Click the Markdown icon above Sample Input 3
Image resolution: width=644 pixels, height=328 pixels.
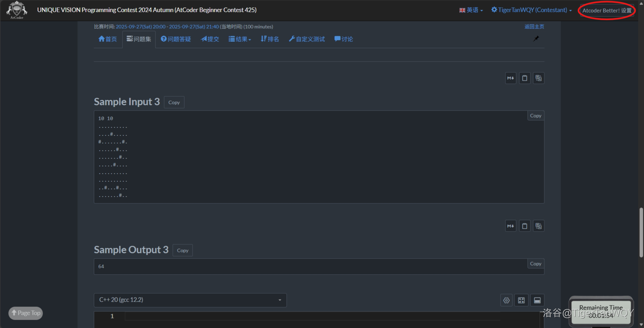tap(510, 78)
